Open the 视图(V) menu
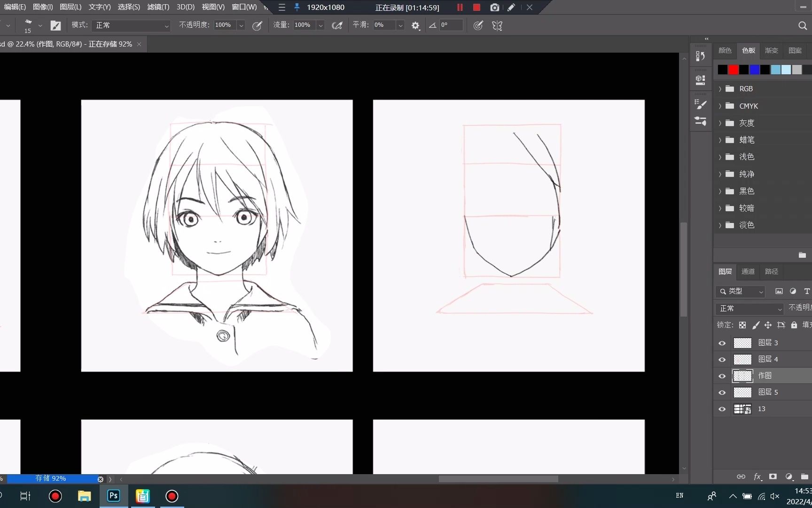 pos(213,7)
